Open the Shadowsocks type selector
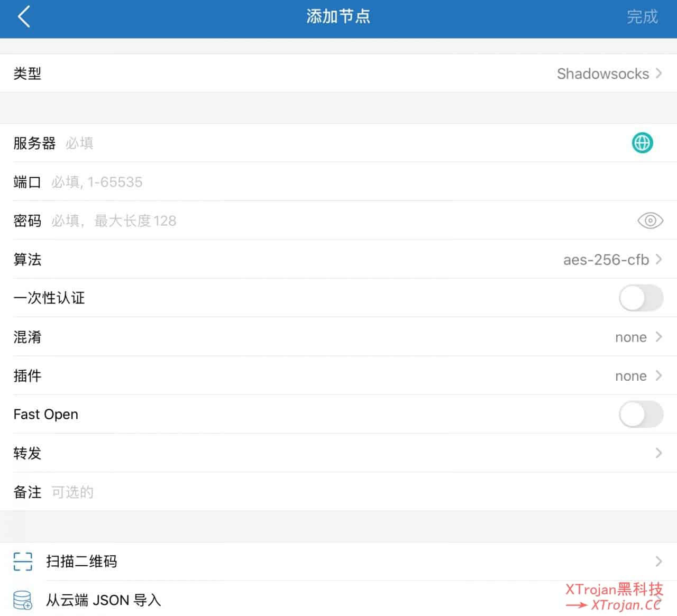Viewport: 677px width, 616px height. point(608,73)
